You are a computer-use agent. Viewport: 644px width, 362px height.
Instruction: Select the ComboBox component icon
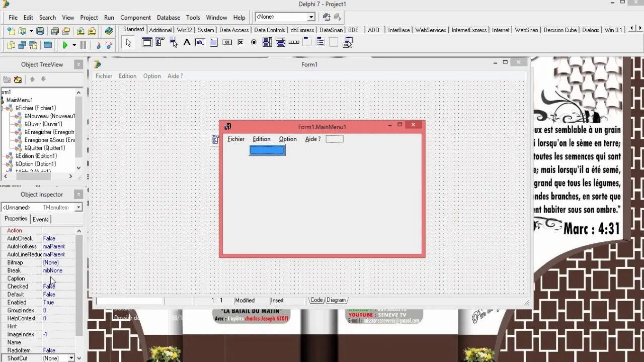281,43
